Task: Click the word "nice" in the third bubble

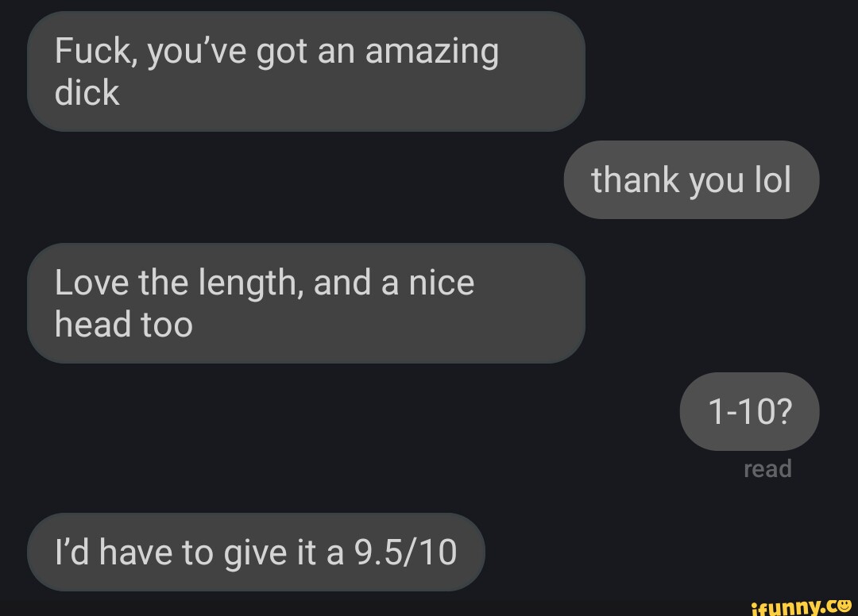Action: click(441, 283)
